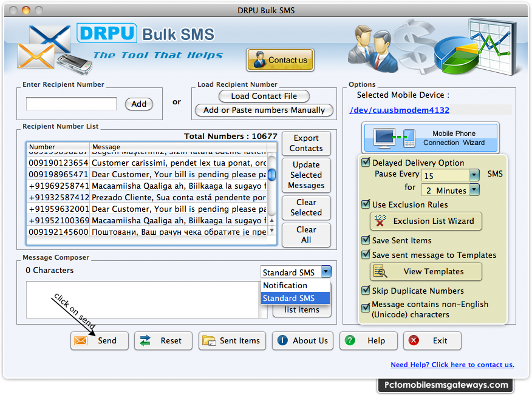This screenshot has width=532, height=395.
Task: Click the recipient number input field
Action: pos(71,104)
